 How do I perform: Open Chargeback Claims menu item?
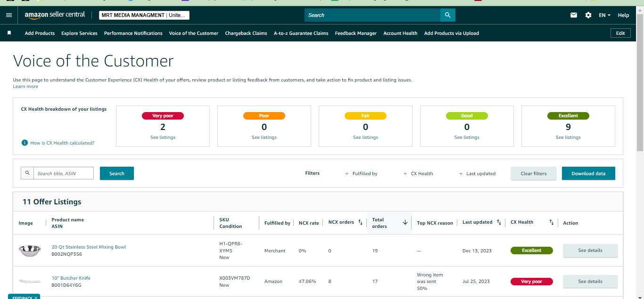(246, 33)
